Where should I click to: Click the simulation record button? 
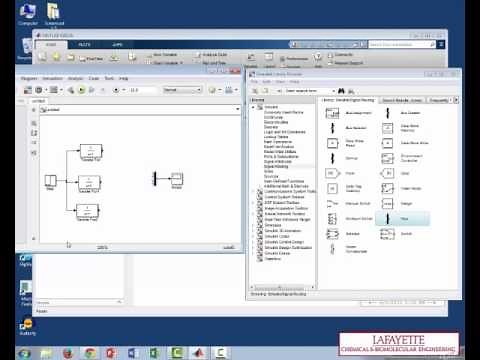coord(116,90)
